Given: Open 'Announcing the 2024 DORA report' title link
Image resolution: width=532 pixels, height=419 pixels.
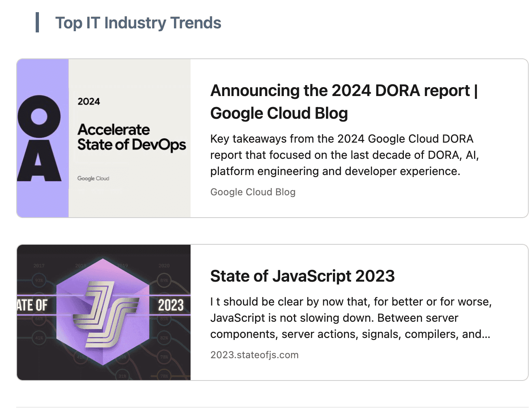Looking at the screenshot, I should [344, 102].
